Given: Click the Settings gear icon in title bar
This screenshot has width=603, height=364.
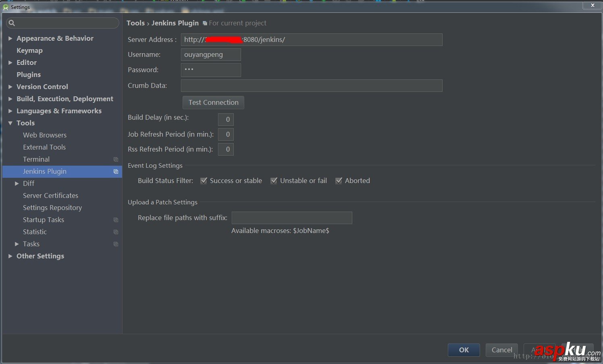Looking at the screenshot, I should pyautogui.click(x=5, y=7).
